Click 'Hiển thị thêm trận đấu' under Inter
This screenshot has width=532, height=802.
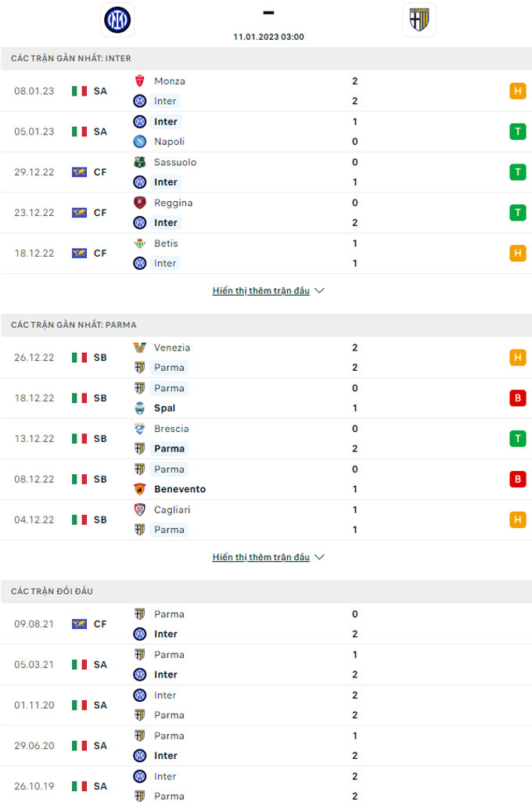tap(261, 290)
